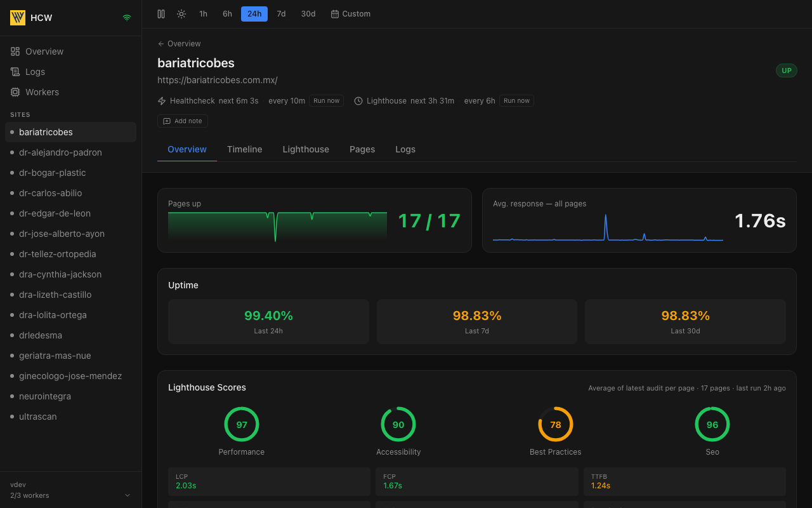
Task: Select the neurointegra site
Action: [70, 396]
